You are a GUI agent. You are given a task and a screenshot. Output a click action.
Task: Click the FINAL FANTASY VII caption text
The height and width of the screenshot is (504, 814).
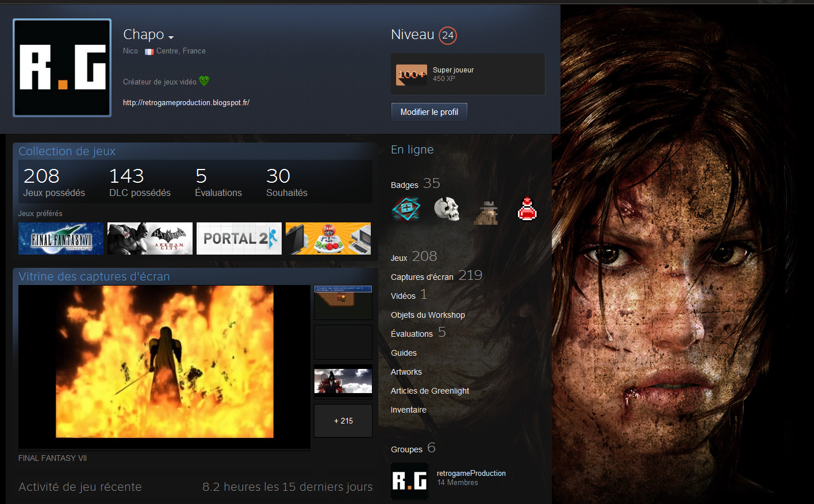pyautogui.click(x=52, y=458)
